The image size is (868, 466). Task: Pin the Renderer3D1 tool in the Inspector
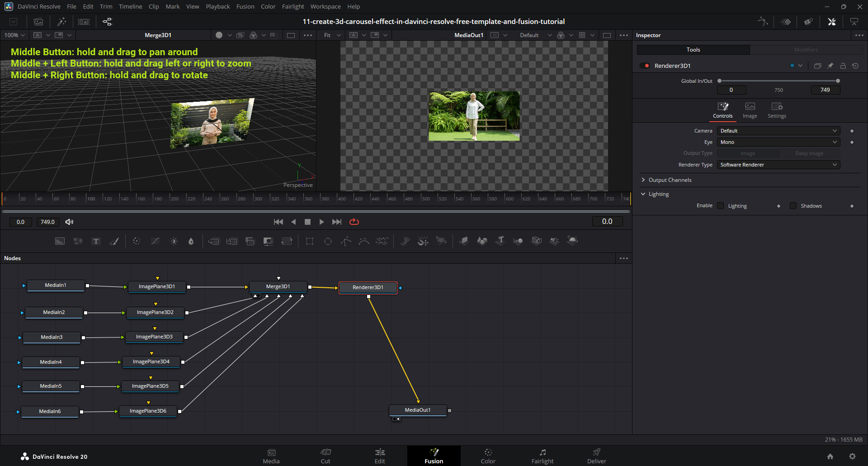[830, 66]
